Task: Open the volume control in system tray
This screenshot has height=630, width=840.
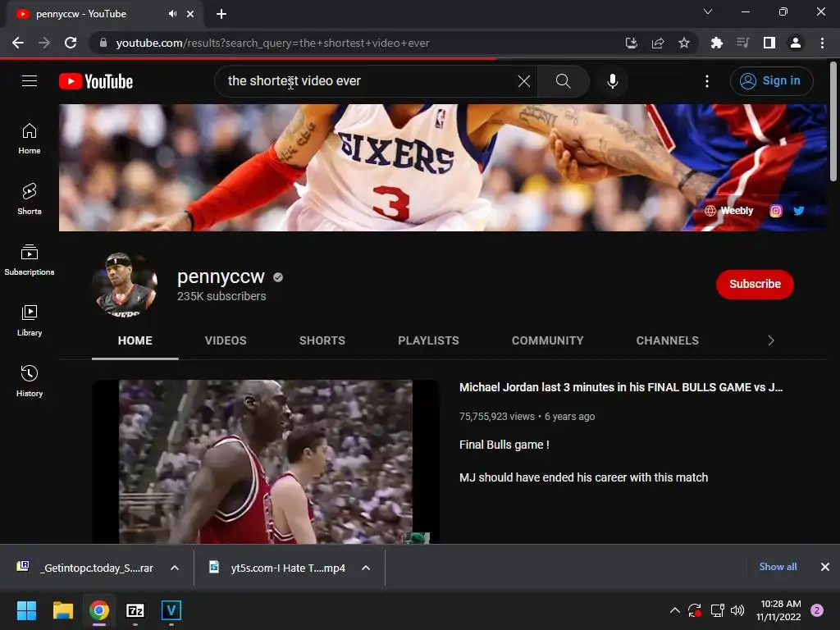Action: pyautogui.click(x=737, y=610)
